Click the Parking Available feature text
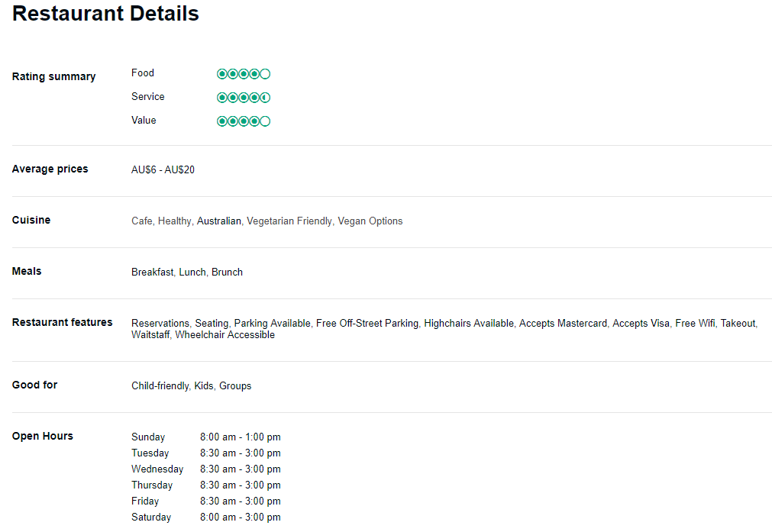The image size is (772, 532). [273, 324]
